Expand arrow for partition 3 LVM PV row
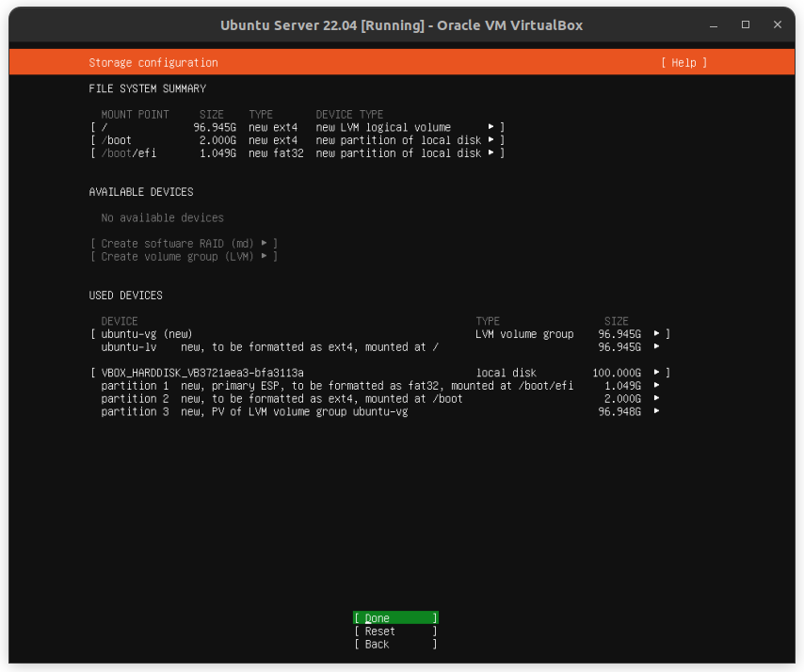The width and height of the screenshot is (804, 672). point(656,411)
